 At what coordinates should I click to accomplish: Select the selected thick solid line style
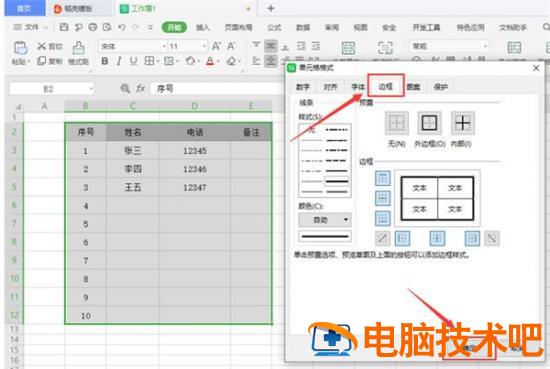337,181
